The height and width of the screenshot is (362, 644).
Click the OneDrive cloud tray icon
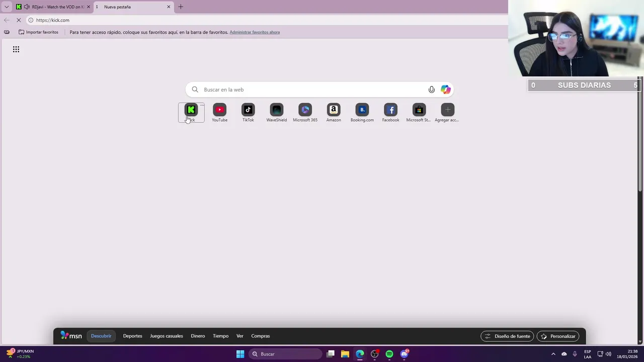click(x=564, y=354)
